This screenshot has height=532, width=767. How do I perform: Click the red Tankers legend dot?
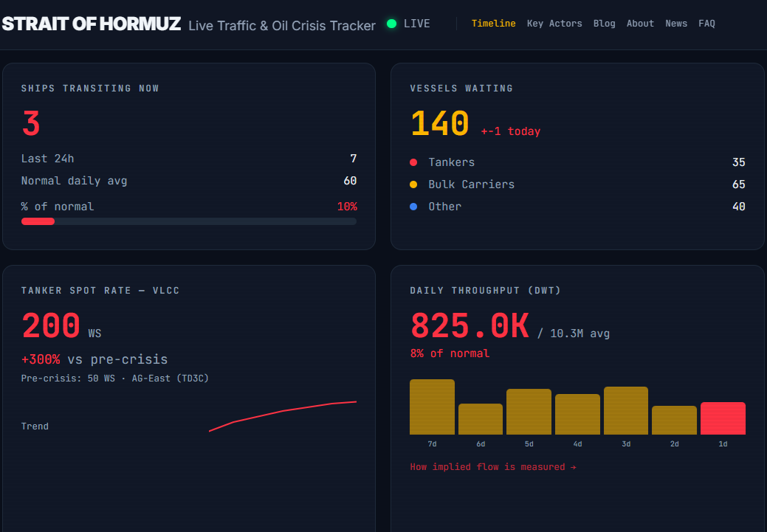click(413, 162)
